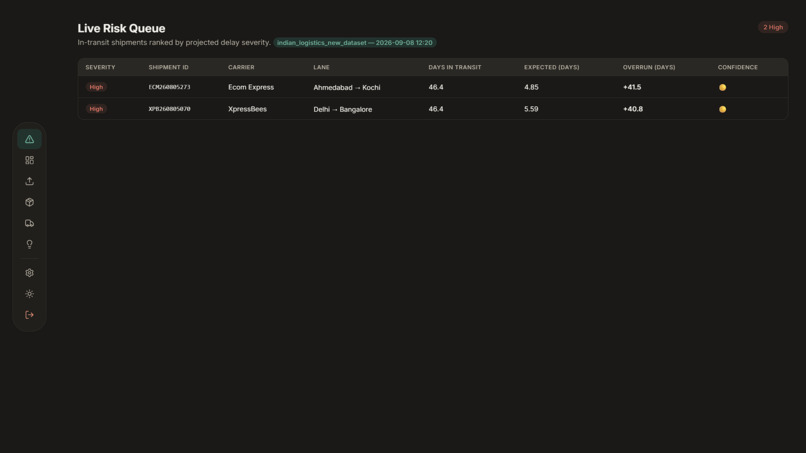This screenshot has width=806, height=453.
Task: Click the 2 High badge
Action: (773, 27)
